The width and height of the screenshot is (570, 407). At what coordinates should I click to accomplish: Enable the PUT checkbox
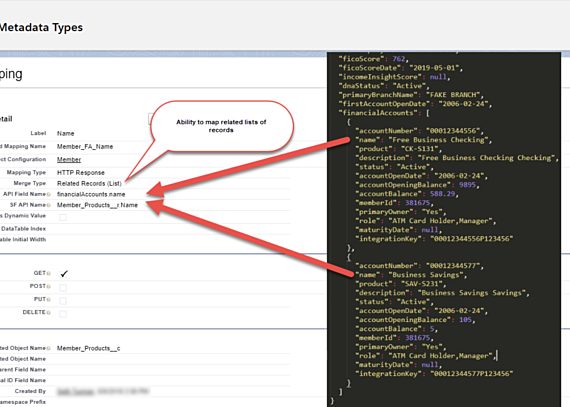click(63, 301)
